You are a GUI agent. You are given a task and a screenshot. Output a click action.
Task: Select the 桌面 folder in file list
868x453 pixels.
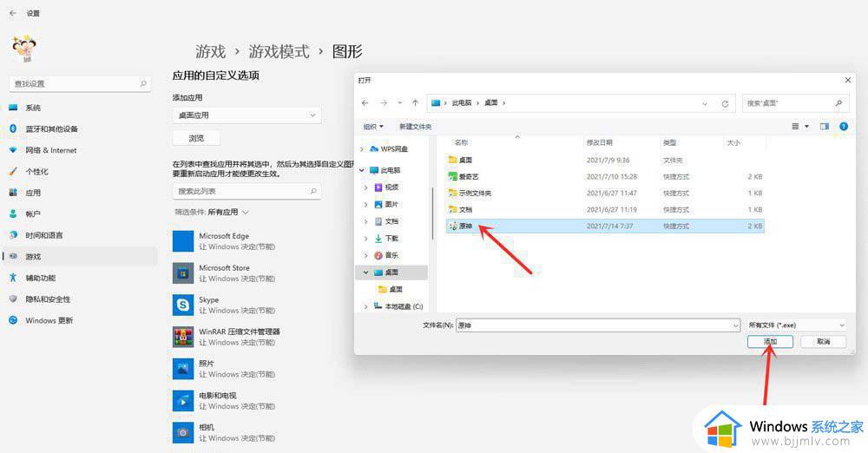click(606, 160)
